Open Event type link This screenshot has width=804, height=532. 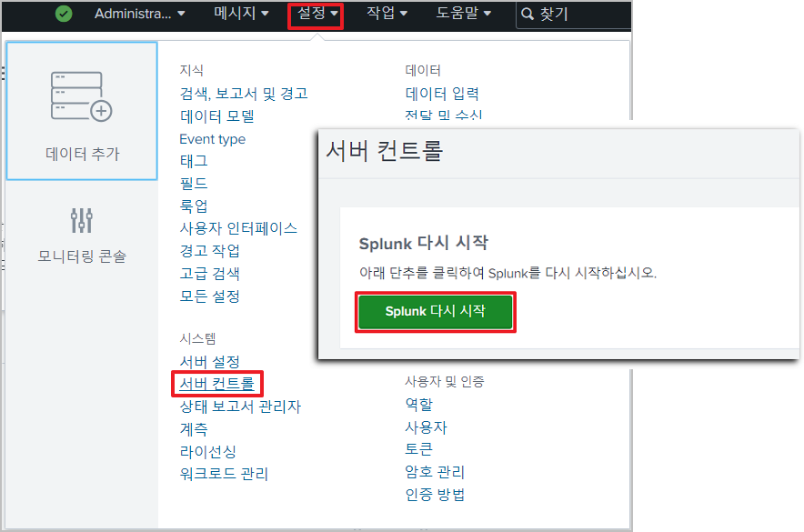[x=212, y=139]
